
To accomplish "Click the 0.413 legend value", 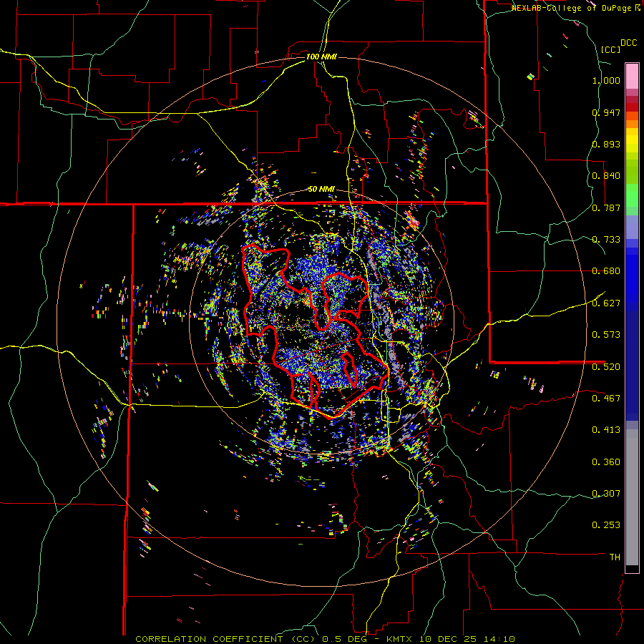I will [606, 430].
